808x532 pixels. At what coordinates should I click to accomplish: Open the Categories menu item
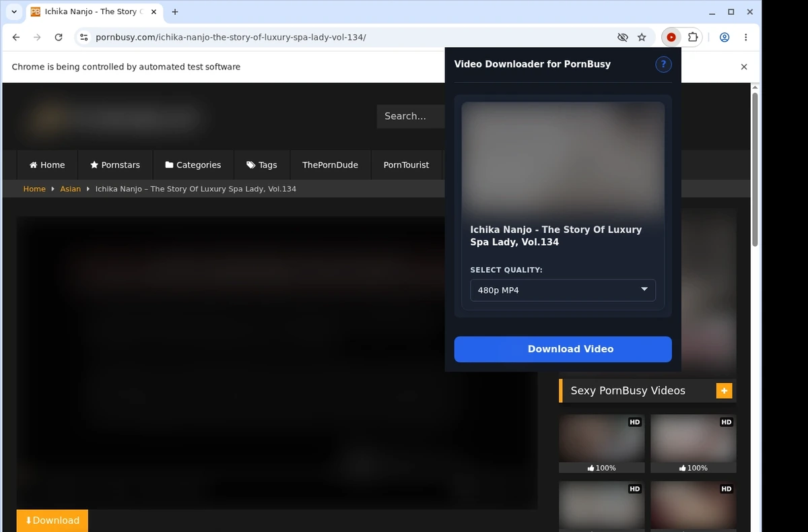pos(193,165)
